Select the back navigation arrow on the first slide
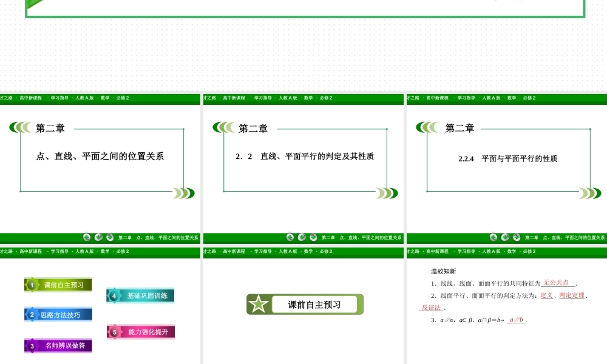Viewport: 607px width, 364px height. 87,238
